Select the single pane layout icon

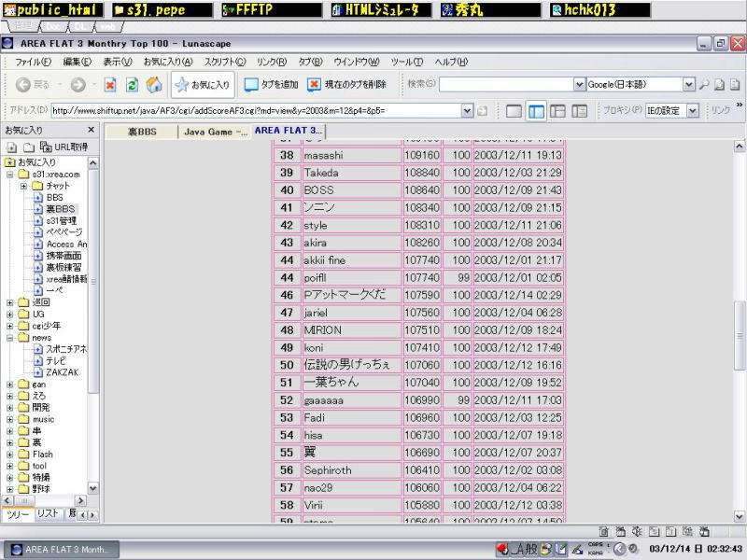tap(514, 111)
